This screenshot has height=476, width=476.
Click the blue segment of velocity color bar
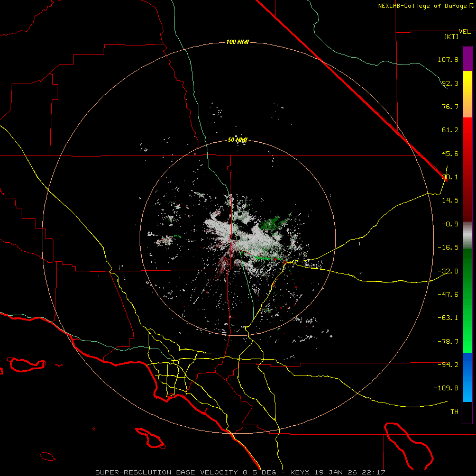tap(467, 377)
